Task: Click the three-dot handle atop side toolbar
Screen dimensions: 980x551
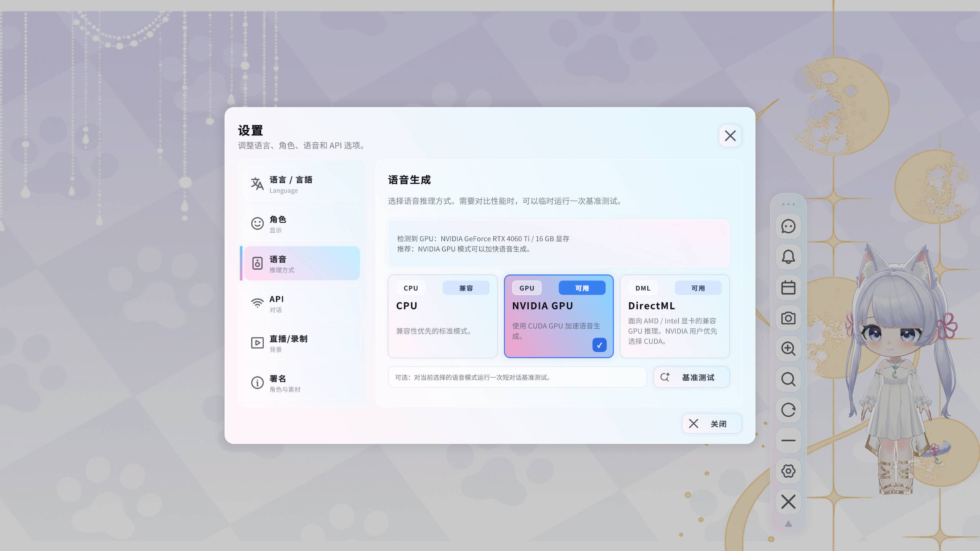Action: pos(788,204)
